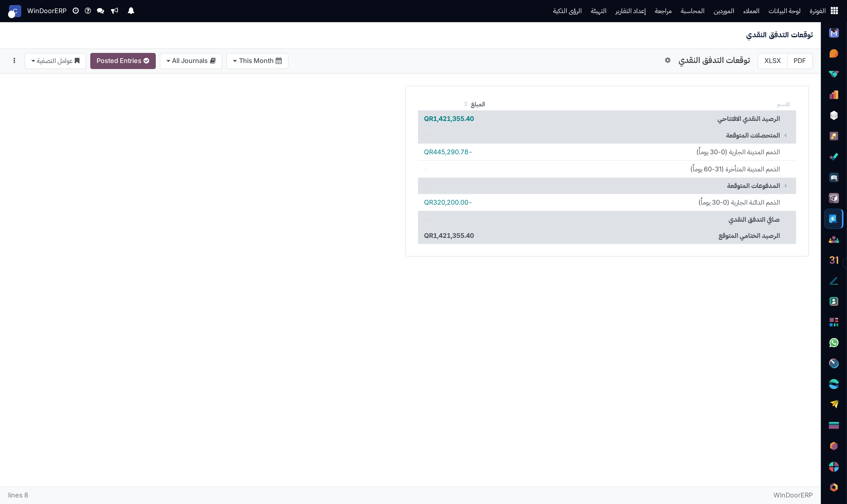The height and width of the screenshot is (504, 847).
Task: Select the الذمم المدينة المتأخرة (31-60 يوماً) row
Action: [607, 169]
